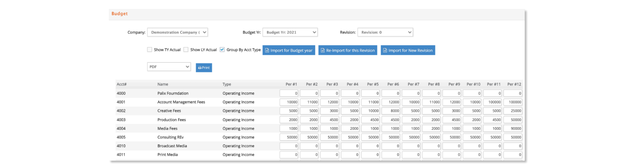644x166 pixels.
Task: Select Creative Fees account name
Action: [169, 111]
